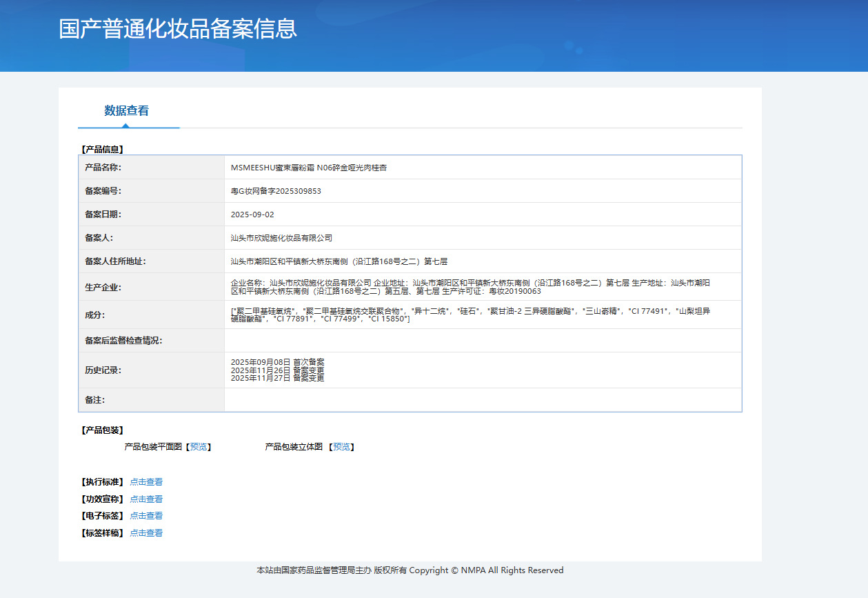The width and height of the screenshot is (868, 598).
Task: Preview the 产品包装平面图 image
Action: pos(198,447)
